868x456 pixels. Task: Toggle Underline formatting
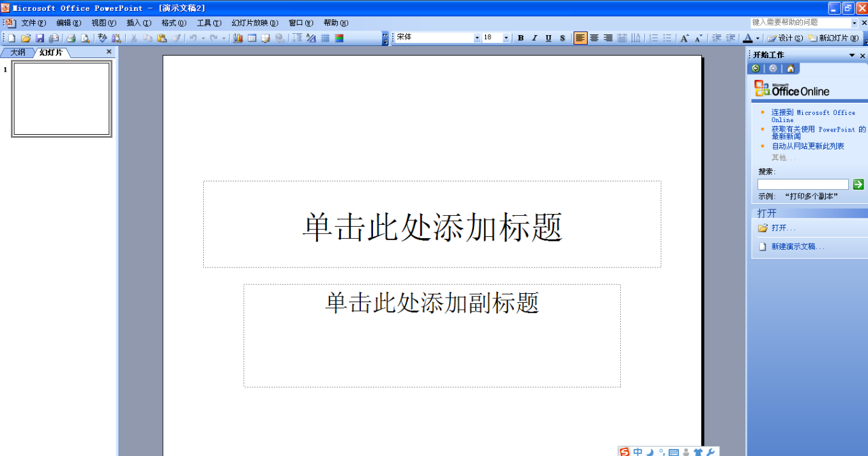549,38
